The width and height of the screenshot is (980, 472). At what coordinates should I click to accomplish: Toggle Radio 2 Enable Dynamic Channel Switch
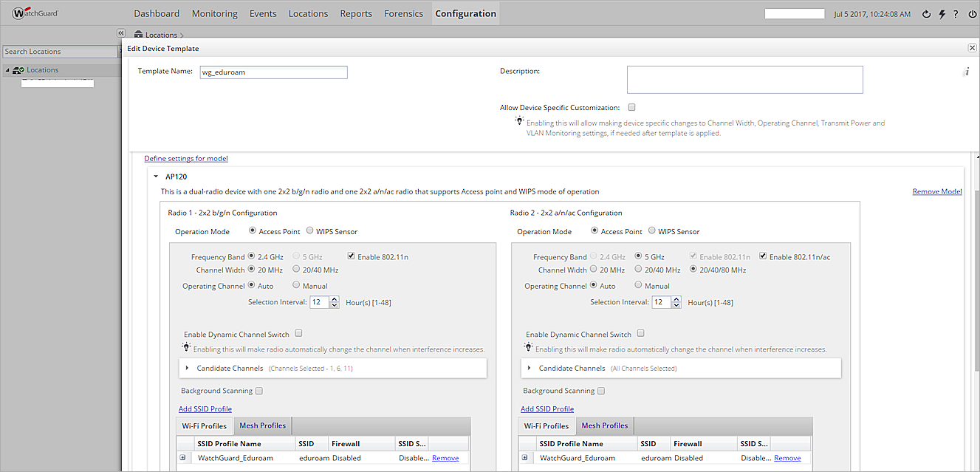tap(641, 334)
